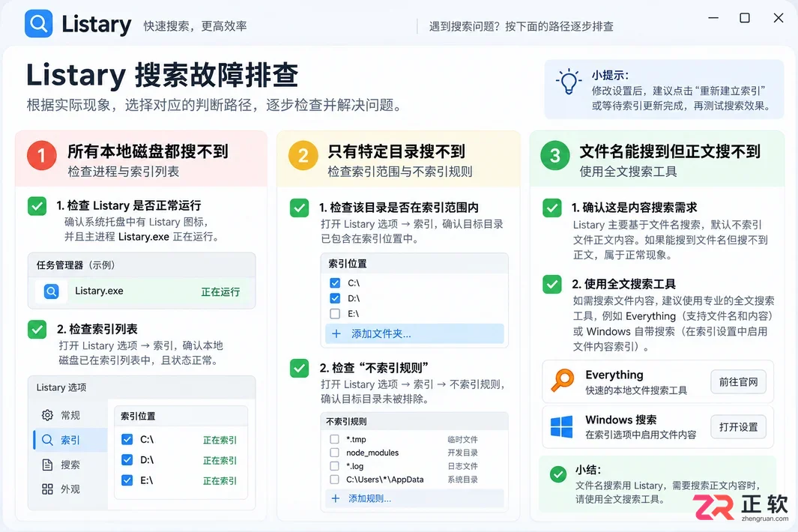Click green check for 检查索引列表
This screenshot has width=798, height=532.
point(37,330)
